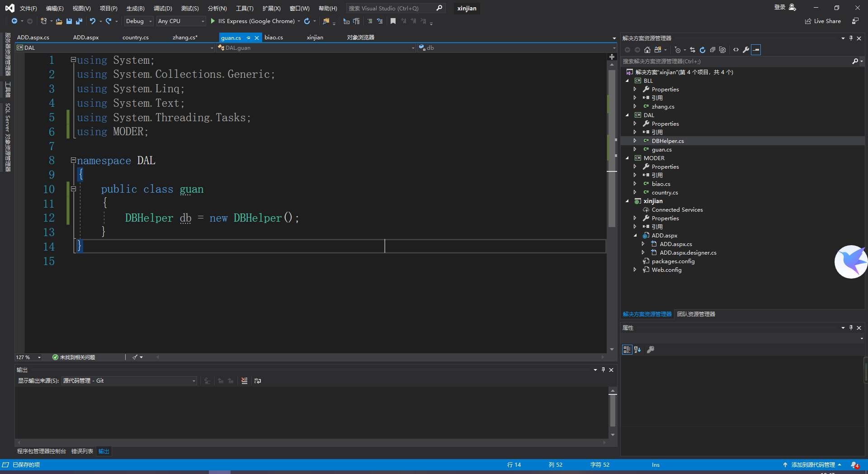Viewport: 868px width, 474px height.
Task: Toggle a bookmark on the current line
Action: [x=393, y=21]
